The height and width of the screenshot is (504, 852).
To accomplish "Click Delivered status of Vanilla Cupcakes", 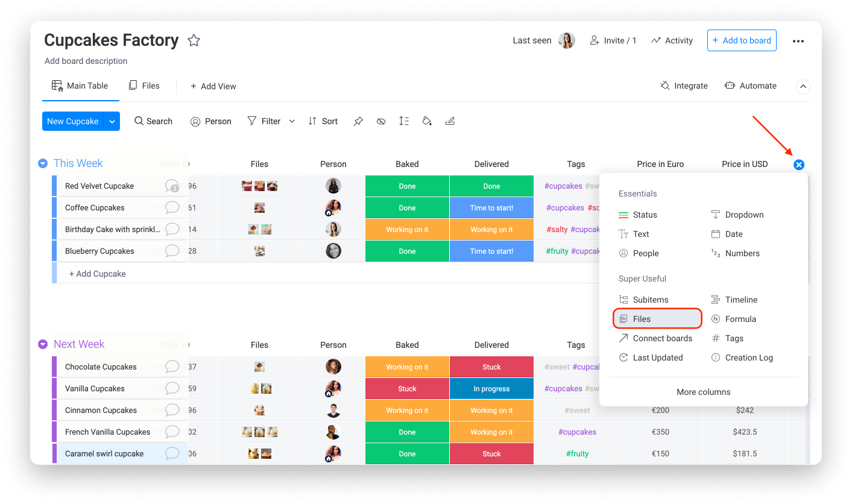I will (491, 388).
